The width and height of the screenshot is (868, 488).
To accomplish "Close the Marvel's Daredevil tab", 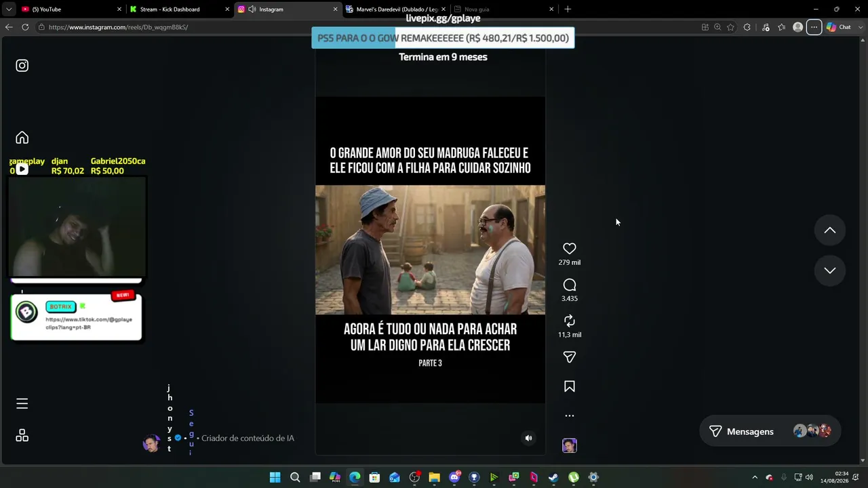I will [443, 9].
